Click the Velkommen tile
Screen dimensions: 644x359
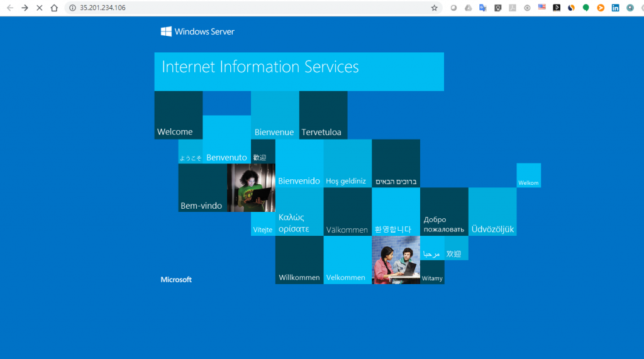347,260
